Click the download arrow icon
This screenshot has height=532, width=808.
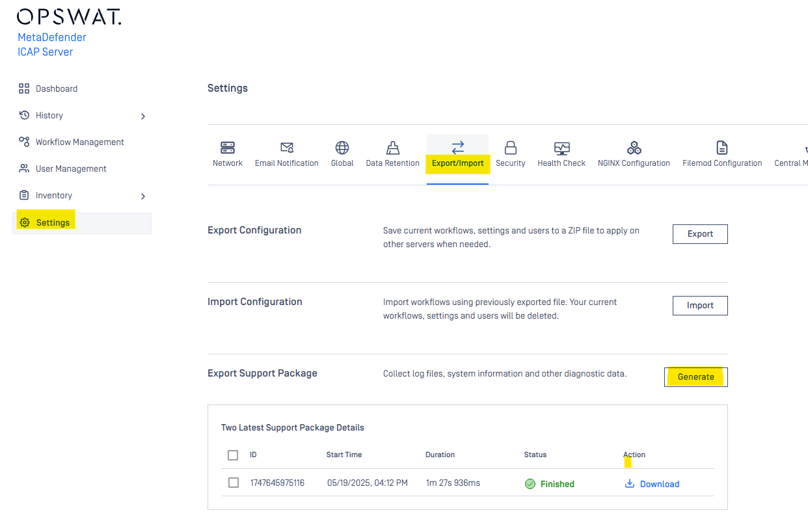click(x=630, y=483)
